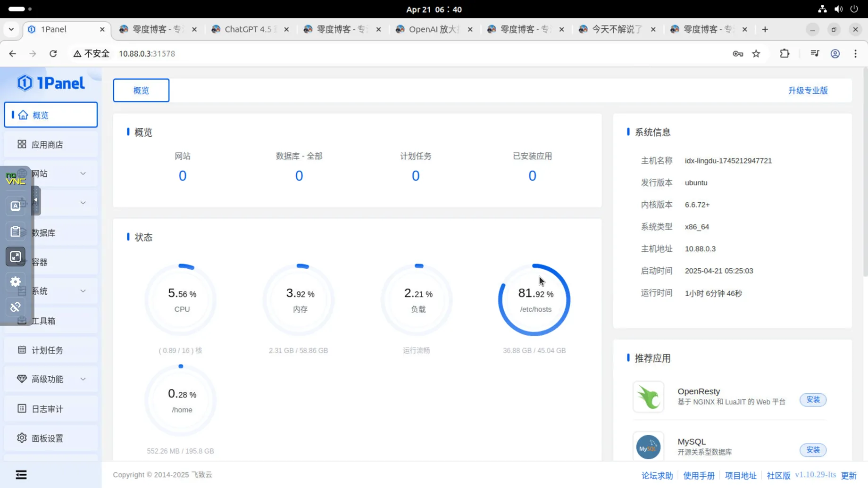
Task: Expand the 网站 sidebar menu
Action: [x=83, y=173]
